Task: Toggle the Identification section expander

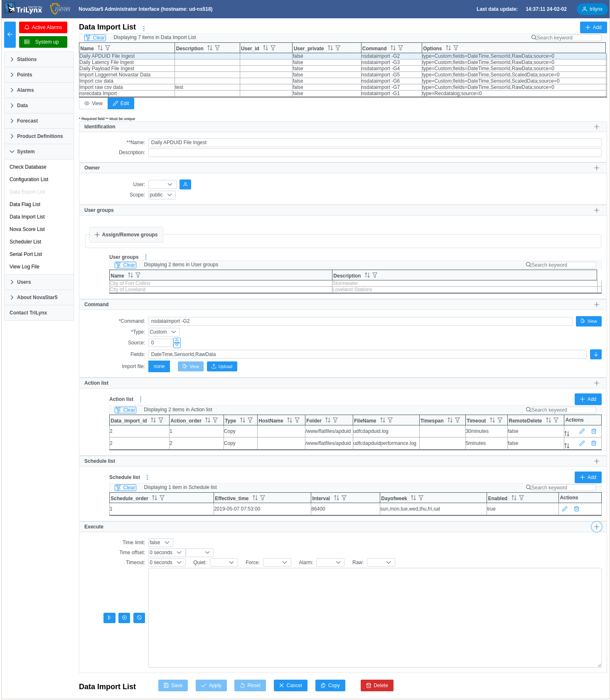Action: pyautogui.click(x=596, y=127)
